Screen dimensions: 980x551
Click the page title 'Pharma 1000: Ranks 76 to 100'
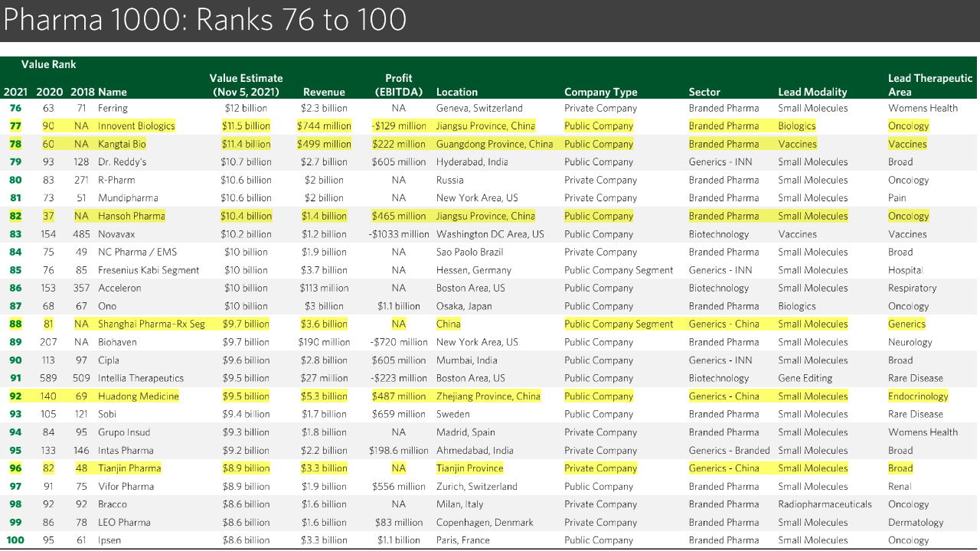[204, 20]
